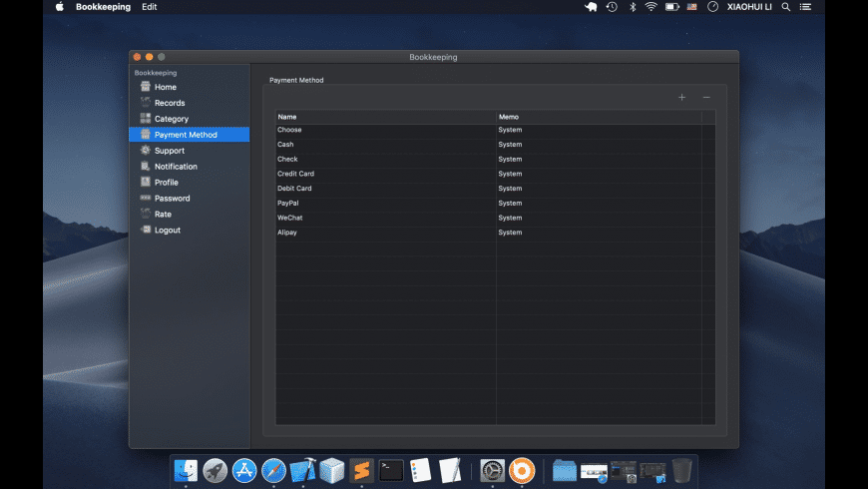Go to Records in the sidebar
The width and height of the screenshot is (868, 489).
point(170,103)
